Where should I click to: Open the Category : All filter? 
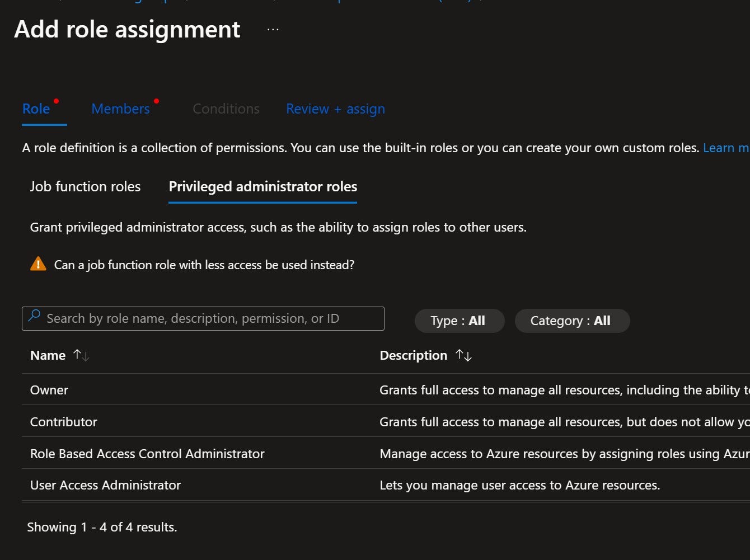(x=572, y=321)
